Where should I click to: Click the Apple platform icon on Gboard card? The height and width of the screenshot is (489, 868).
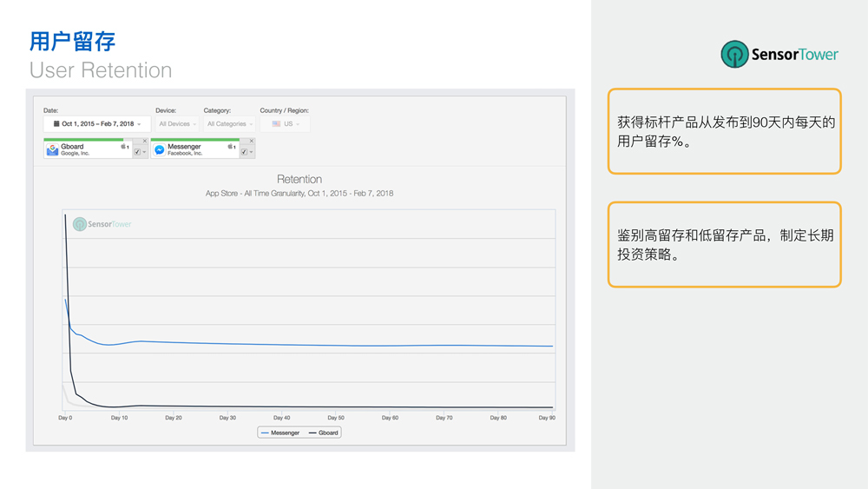[x=123, y=147]
